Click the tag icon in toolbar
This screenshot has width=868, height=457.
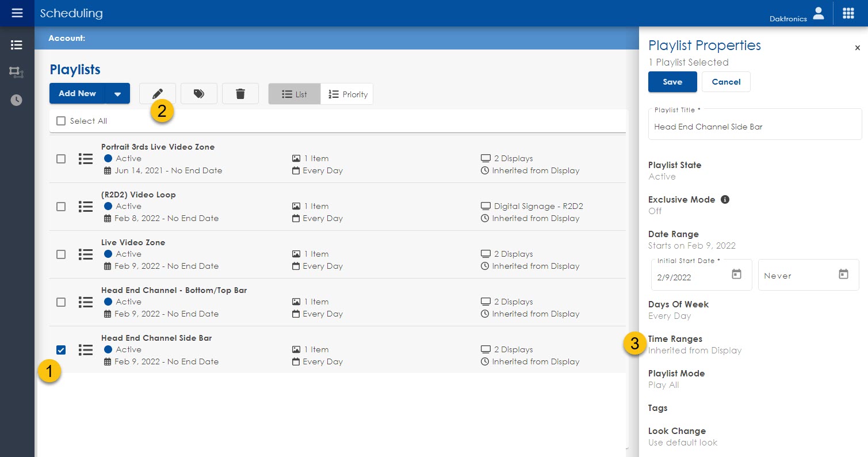199,94
